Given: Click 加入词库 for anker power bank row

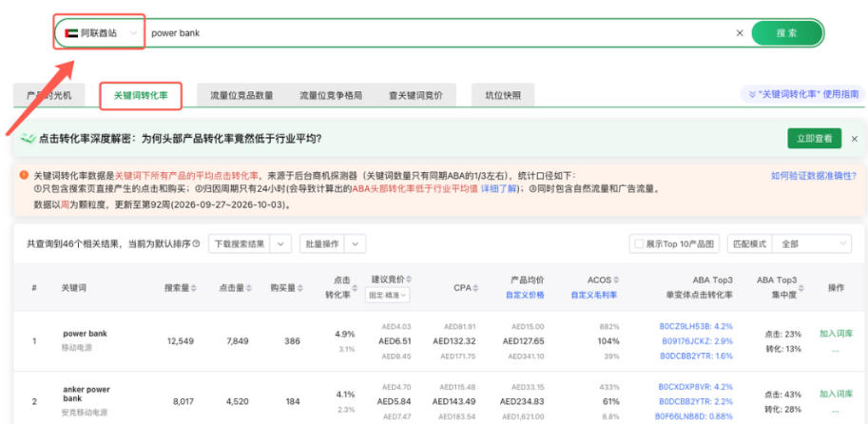Looking at the screenshot, I should 836,395.
